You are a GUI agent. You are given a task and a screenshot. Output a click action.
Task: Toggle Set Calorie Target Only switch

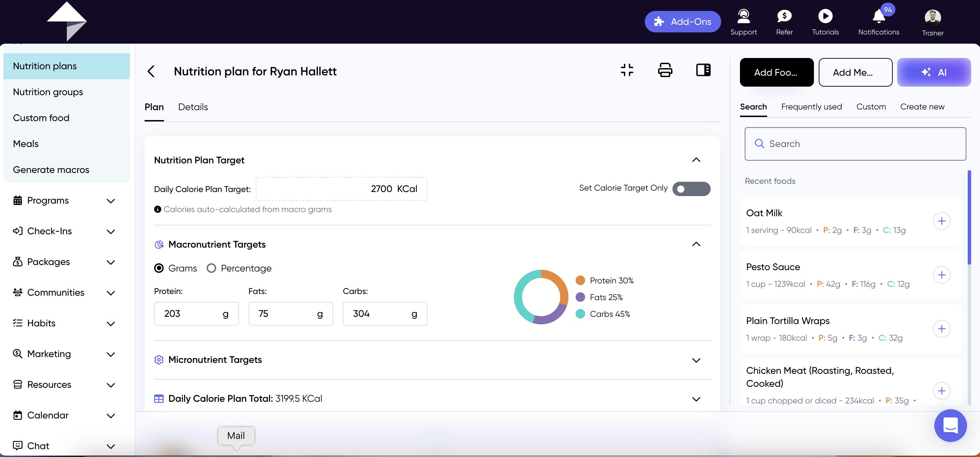pos(691,189)
